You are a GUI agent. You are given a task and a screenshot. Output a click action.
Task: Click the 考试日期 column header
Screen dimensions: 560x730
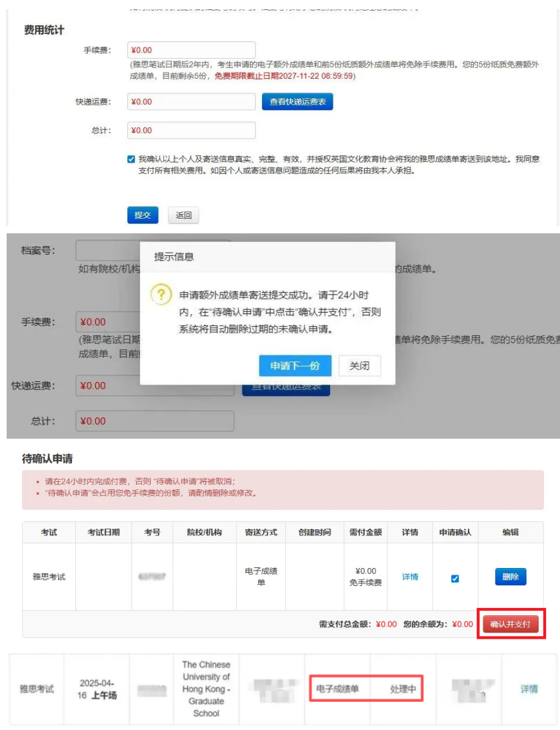pyautogui.click(x=103, y=532)
